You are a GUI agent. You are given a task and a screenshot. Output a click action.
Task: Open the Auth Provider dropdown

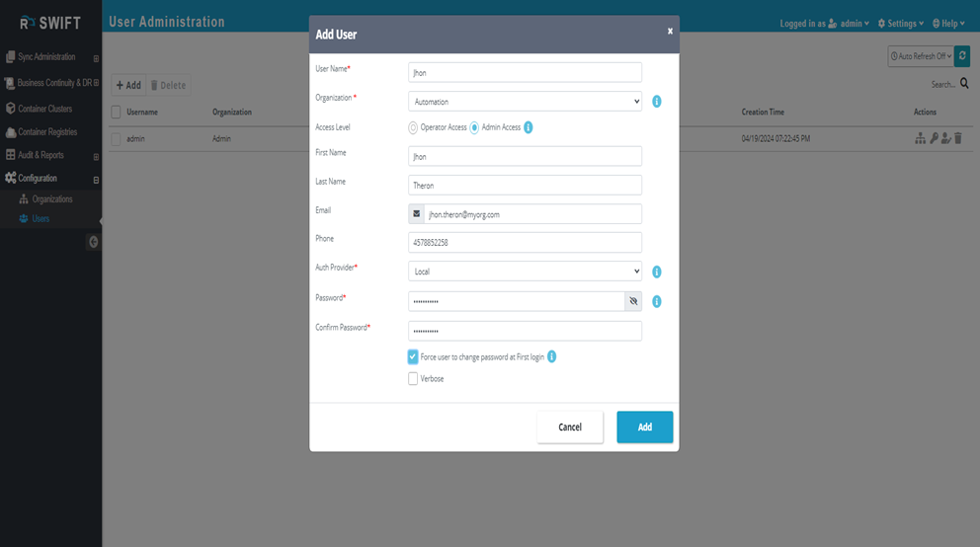click(x=525, y=271)
